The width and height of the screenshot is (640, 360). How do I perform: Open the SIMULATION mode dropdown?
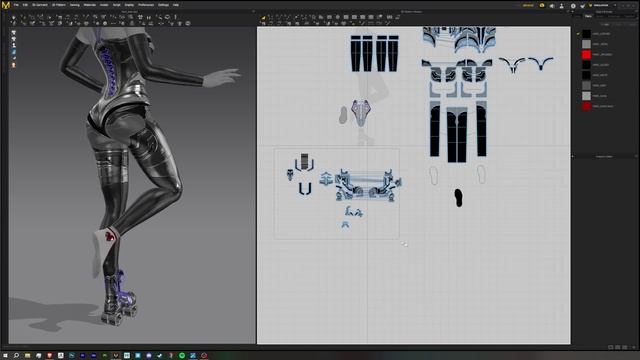(602, 5)
